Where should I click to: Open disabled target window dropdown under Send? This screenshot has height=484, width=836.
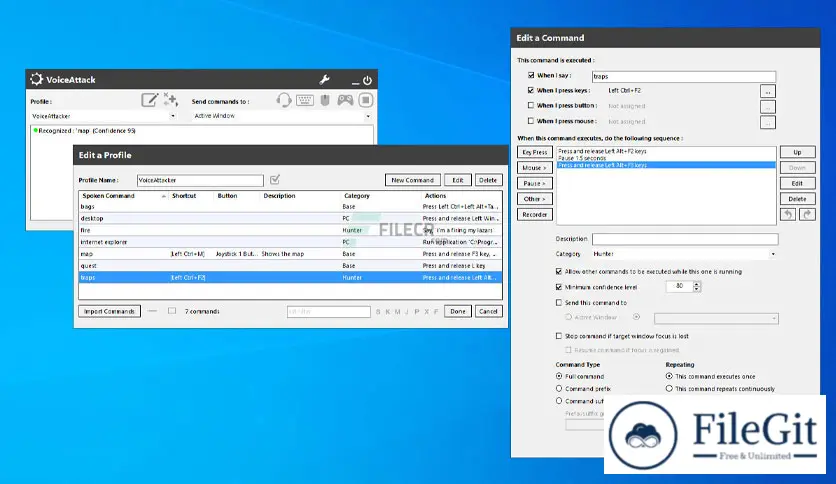(716, 318)
